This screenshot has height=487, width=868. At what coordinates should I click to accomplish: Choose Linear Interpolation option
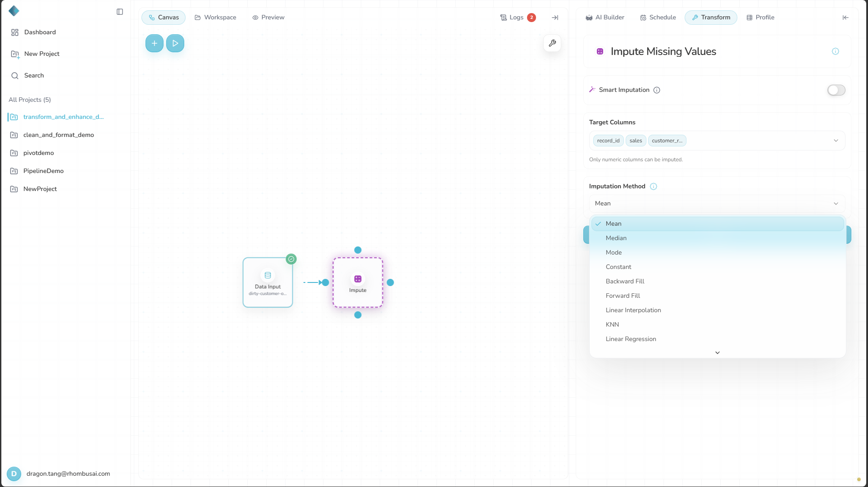pos(718,310)
